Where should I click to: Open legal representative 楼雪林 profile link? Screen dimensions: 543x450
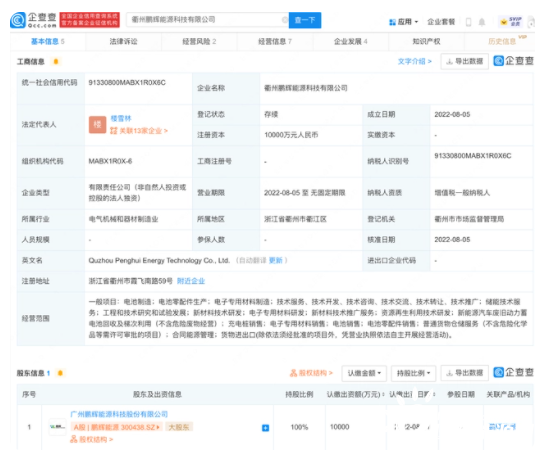[x=121, y=118]
